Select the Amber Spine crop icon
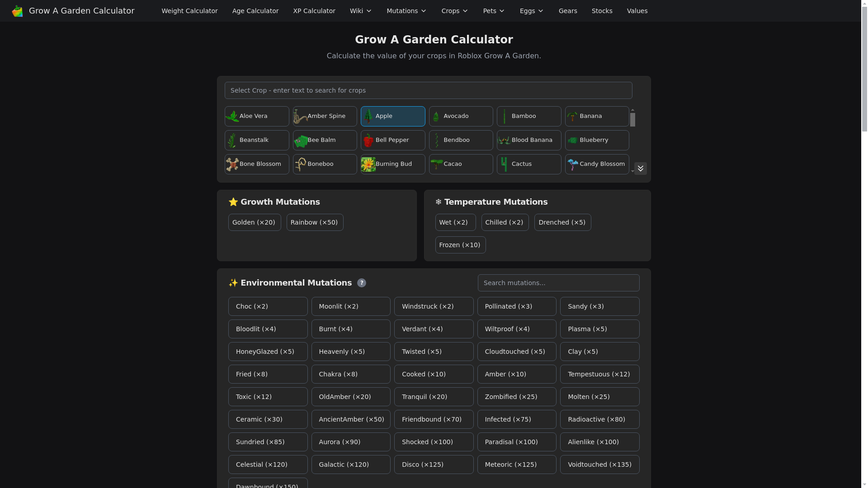Screen dimensions: 868x488 tap(300, 117)
